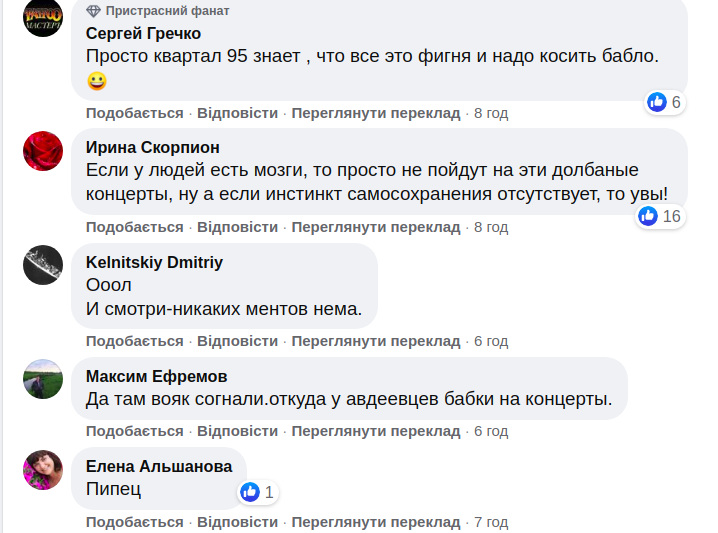The image size is (718, 533).
Task: Click the Kelnitskiy Dmitriy name link
Action: click(x=154, y=262)
